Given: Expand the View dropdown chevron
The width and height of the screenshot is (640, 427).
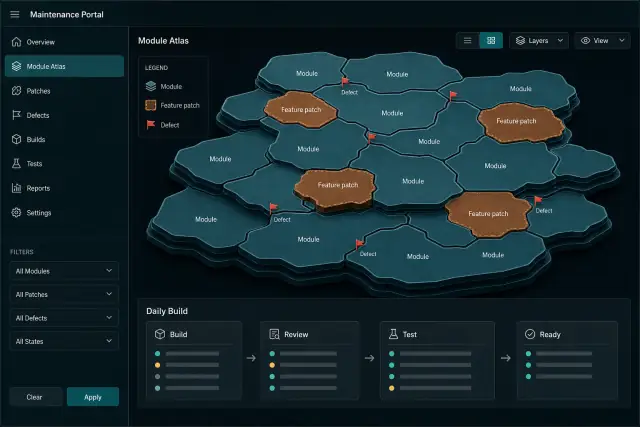Looking at the screenshot, I should click(622, 40).
